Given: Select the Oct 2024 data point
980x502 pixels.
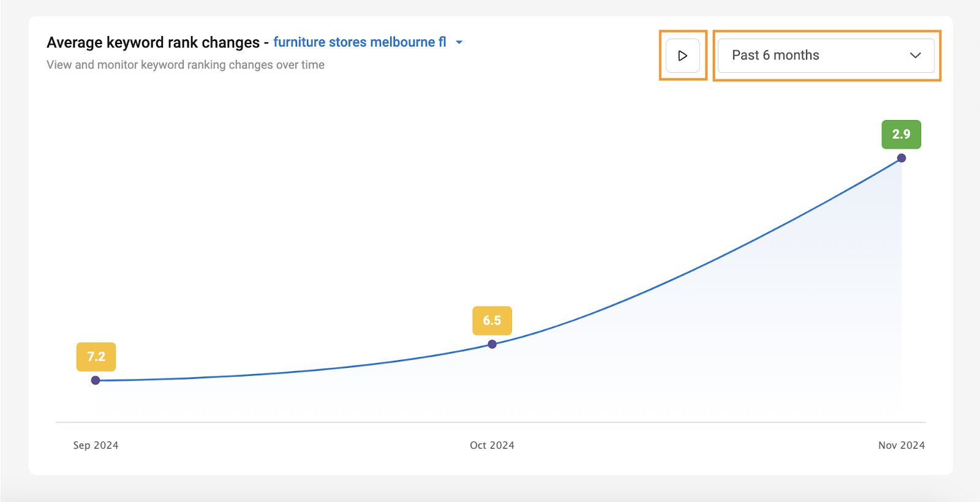Looking at the screenshot, I should pos(492,344).
